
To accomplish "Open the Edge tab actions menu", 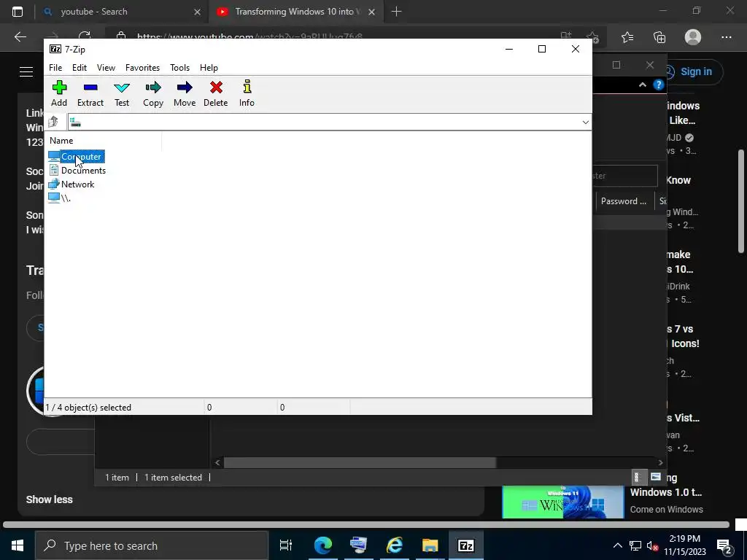I will [18, 12].
